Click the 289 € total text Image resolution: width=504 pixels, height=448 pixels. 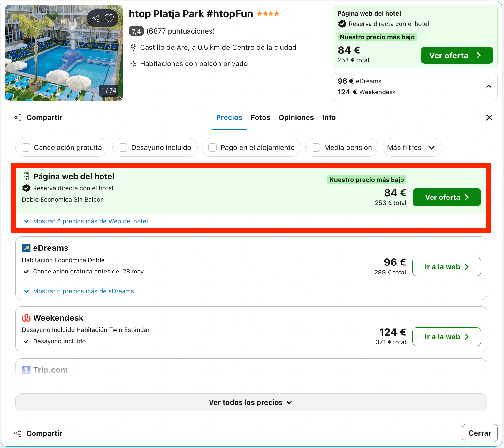pos(390,272)
